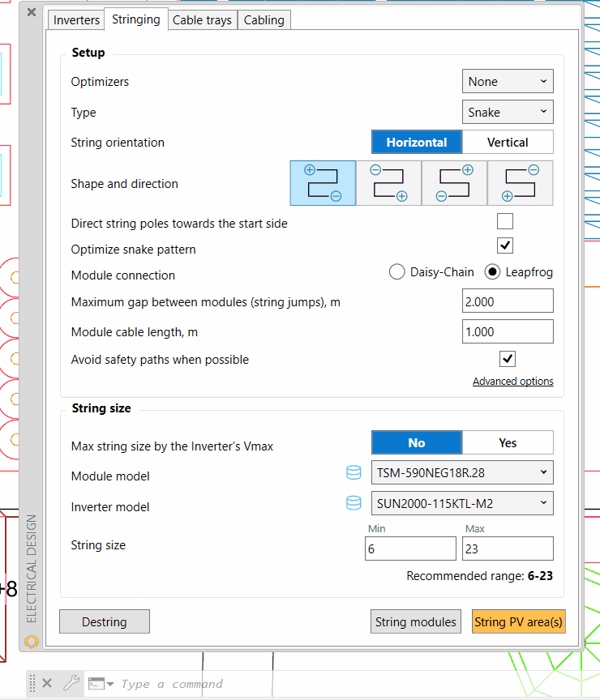Select the plus-top-left snake shape icon
The image size is (600, 700).
point(323,183)
